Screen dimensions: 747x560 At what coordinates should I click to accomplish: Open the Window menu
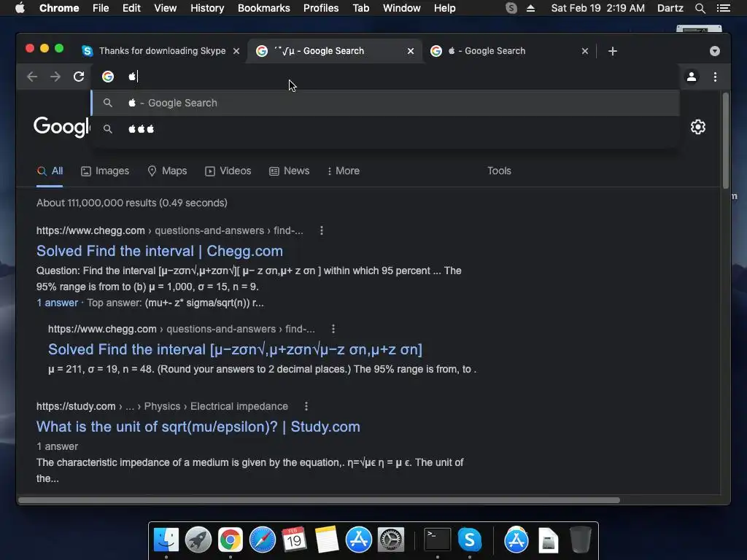(402, 8)
